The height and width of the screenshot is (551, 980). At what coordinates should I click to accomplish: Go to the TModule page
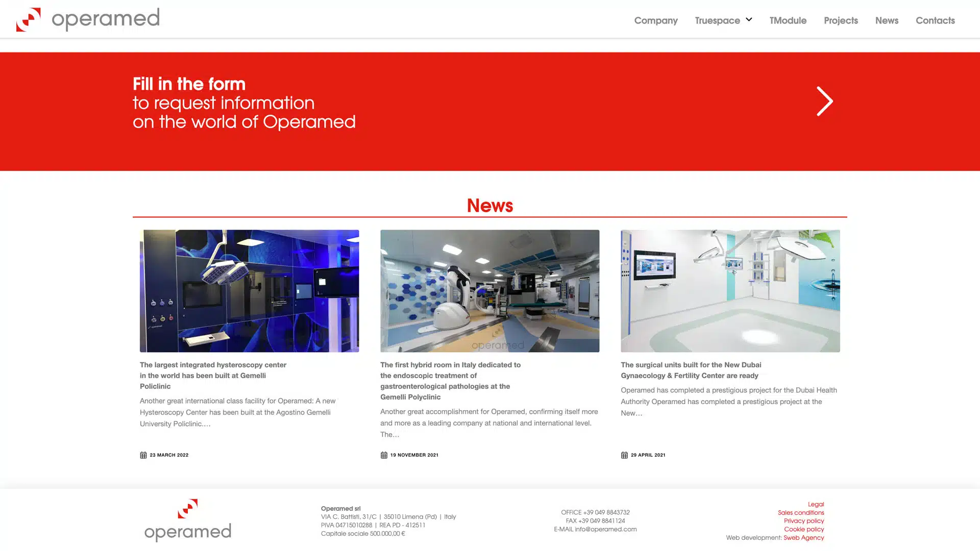click(x=788, y=20)
